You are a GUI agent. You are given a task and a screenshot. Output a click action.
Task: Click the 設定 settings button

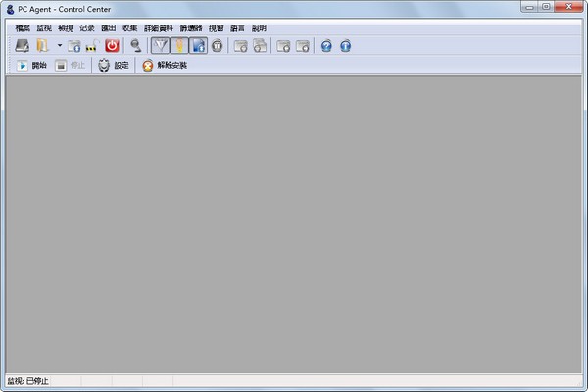point(113,66)
